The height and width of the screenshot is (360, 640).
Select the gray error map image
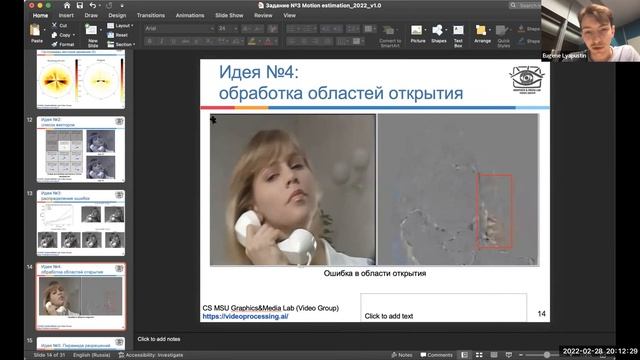(458, 190)
